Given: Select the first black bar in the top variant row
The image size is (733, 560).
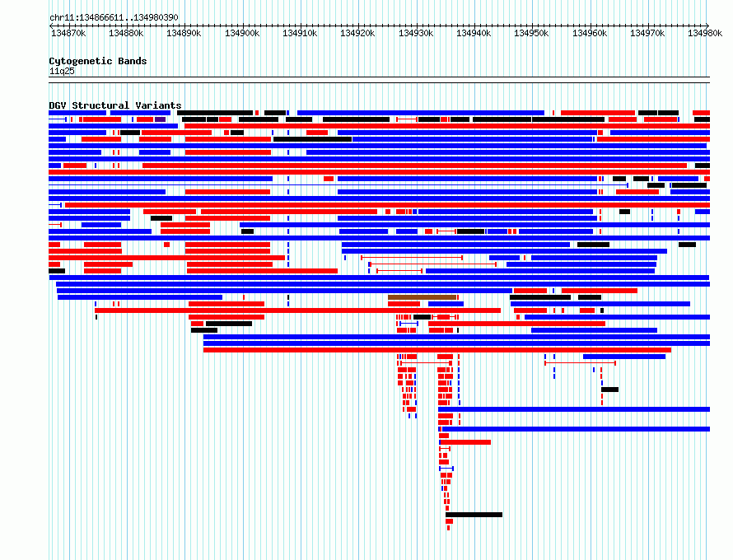Looking at the screenshot, I should point(215,113).
